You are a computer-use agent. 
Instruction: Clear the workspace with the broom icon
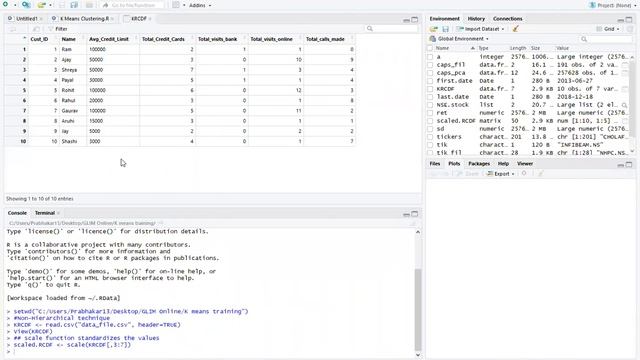(516, 29)
